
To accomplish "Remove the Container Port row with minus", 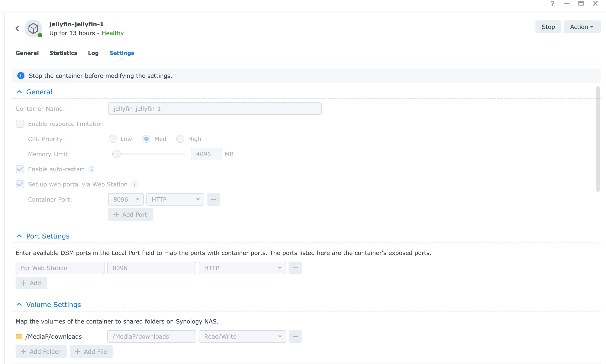I will coord(213,199).
